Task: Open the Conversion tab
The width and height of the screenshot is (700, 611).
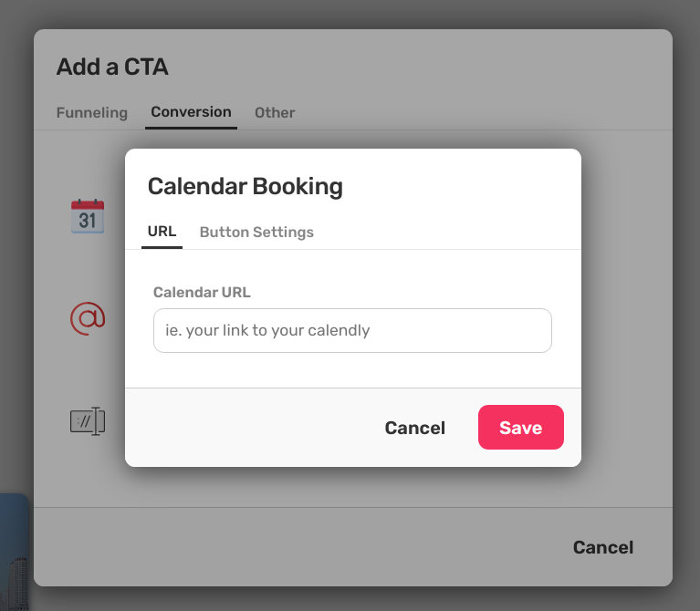Action: pyautogui.click(x=191, y=111)
